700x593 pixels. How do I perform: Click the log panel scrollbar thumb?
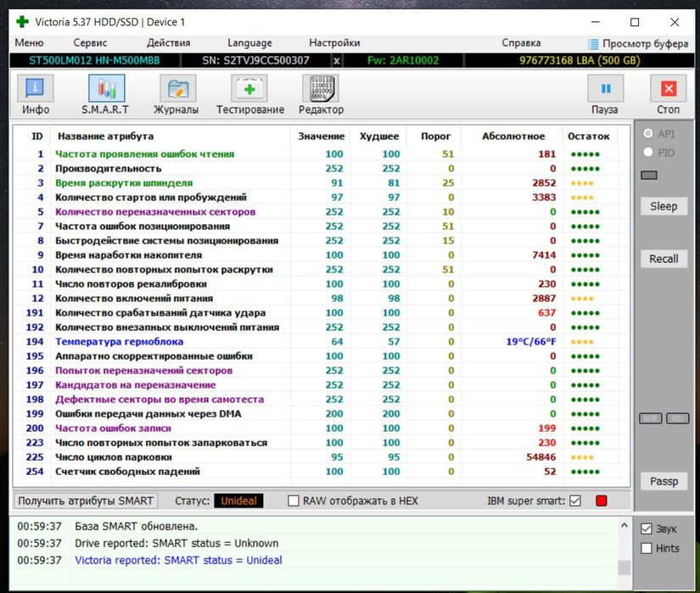pyautogui.click(x=624, y=567)
